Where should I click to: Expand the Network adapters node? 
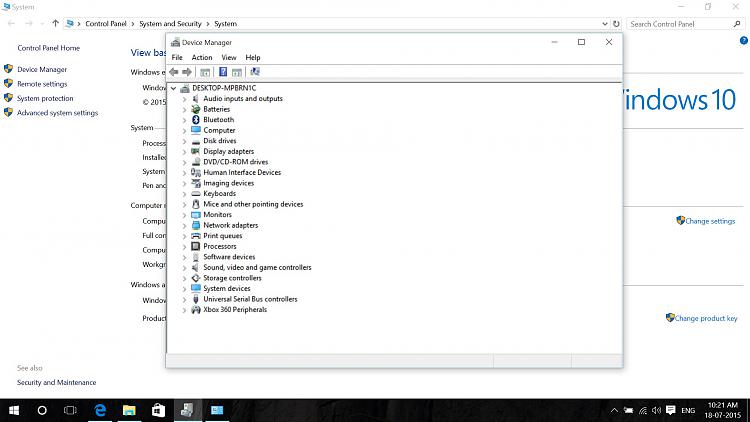(184, 225)
